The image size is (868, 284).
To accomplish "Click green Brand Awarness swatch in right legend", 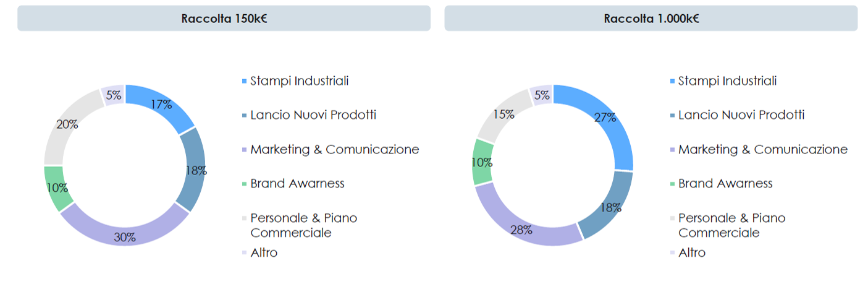I will click(x=672, y=184).
